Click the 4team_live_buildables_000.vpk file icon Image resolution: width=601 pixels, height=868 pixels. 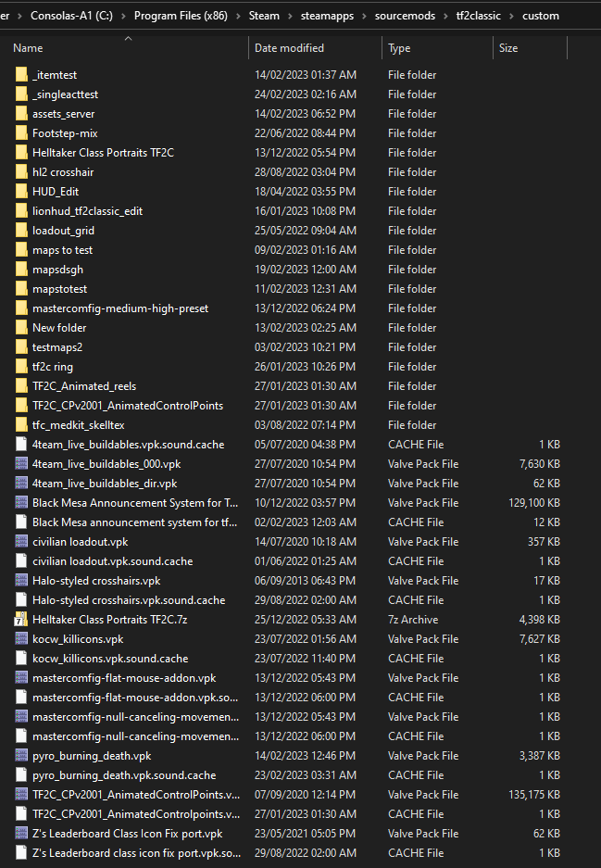[x=21, y=464]
